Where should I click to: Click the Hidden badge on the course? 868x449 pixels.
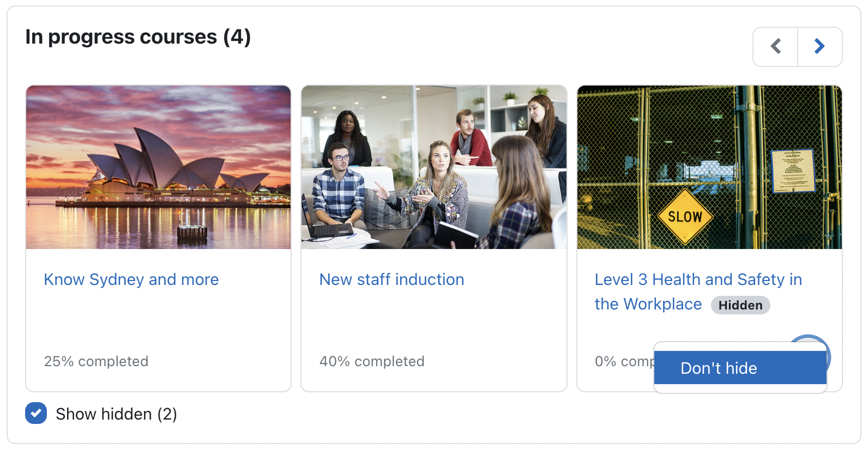click(x=740, y=305)
